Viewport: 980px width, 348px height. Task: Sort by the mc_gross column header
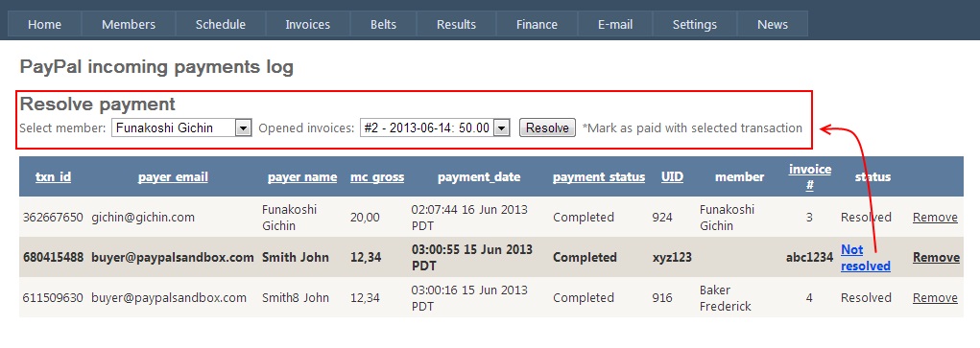tap(377, 176)
